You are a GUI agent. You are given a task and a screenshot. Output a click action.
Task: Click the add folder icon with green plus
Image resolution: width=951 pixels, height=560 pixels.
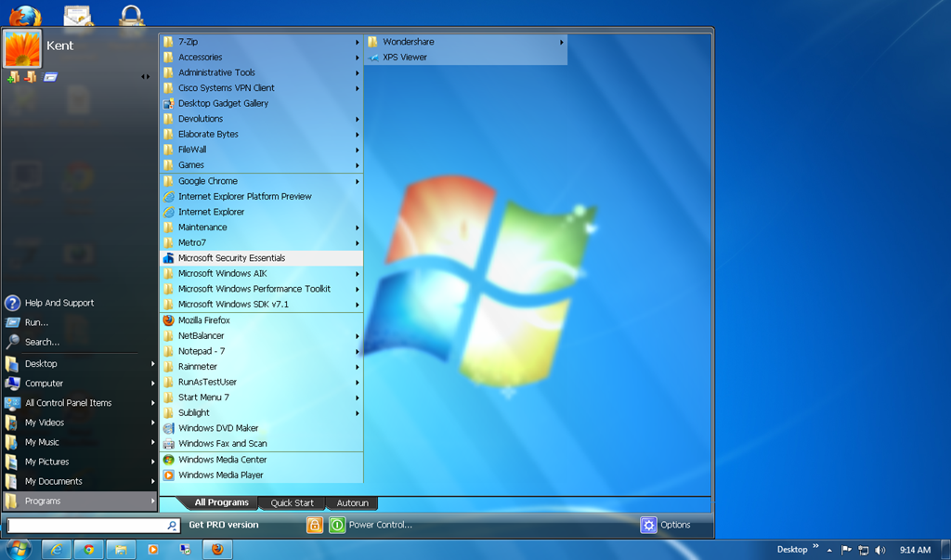click(x=13, y=77)
